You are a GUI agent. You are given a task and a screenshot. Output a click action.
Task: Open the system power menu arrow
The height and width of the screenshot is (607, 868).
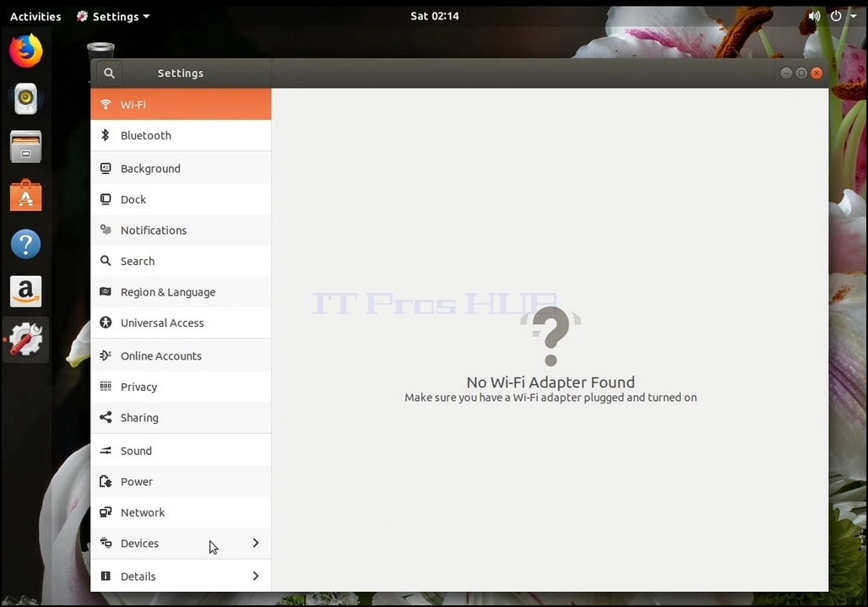click(x=854, y=16)
